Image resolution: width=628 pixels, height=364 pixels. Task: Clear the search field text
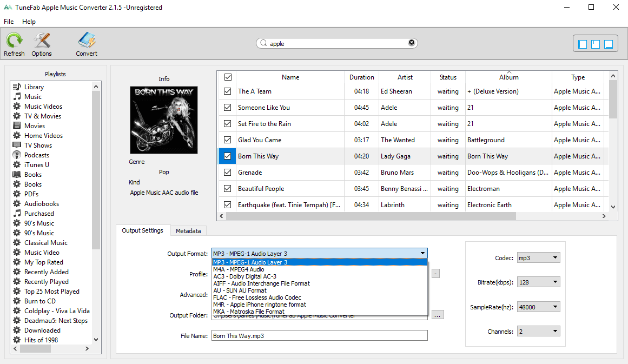411,42
